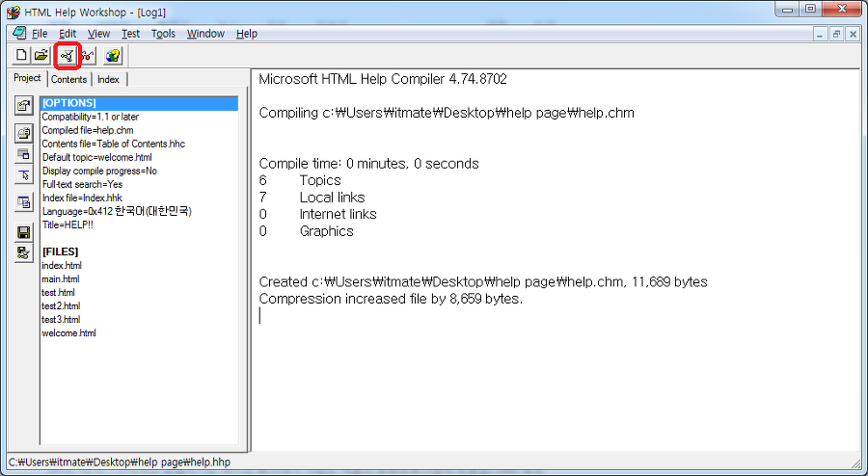Click the 'Compression increased file' log line
Image resolution: width=868 pixels, height=476 pixels.
(391, 299)
